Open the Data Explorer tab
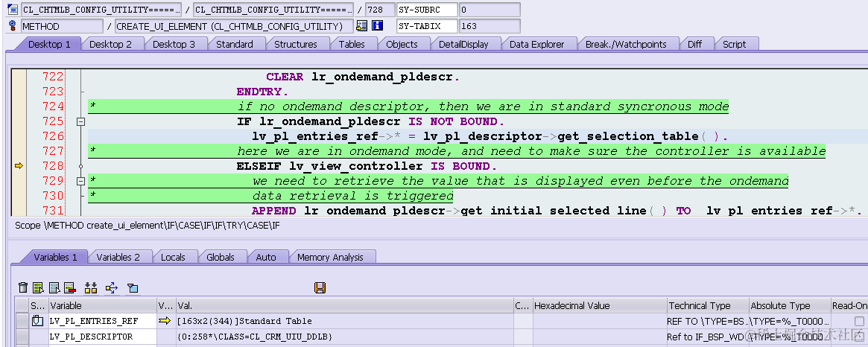The image size is (868, 347). [537, 44]
